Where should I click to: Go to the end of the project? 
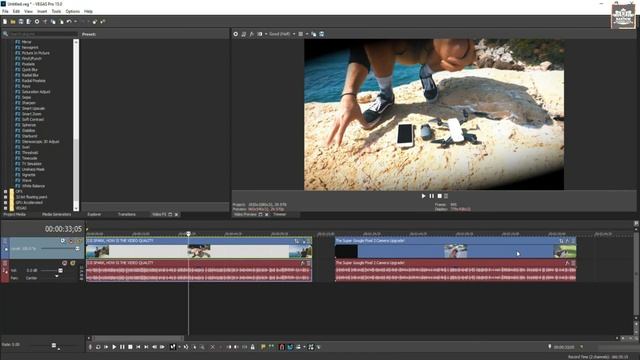(146, 347)
